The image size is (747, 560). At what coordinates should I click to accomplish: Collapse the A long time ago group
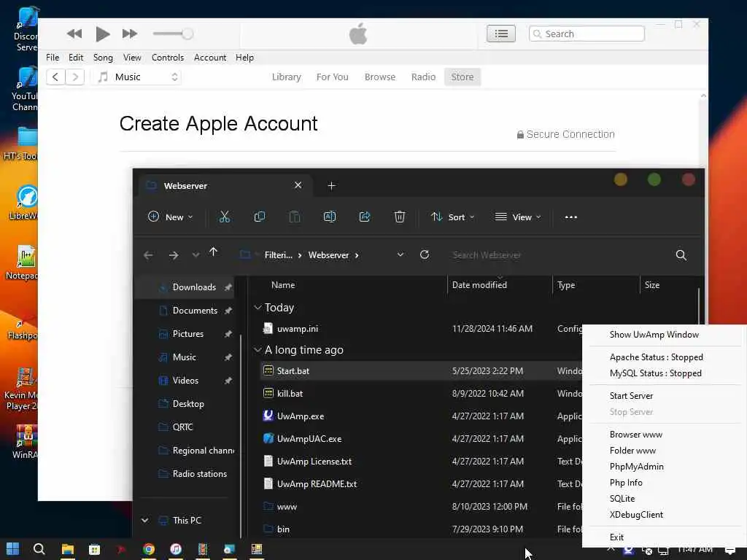[258, 350]
